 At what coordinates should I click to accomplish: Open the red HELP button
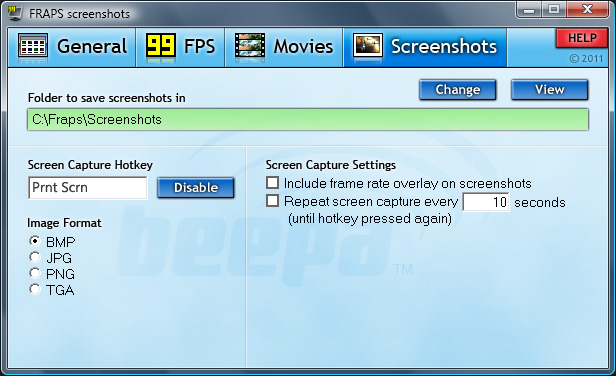pos(581,38)
